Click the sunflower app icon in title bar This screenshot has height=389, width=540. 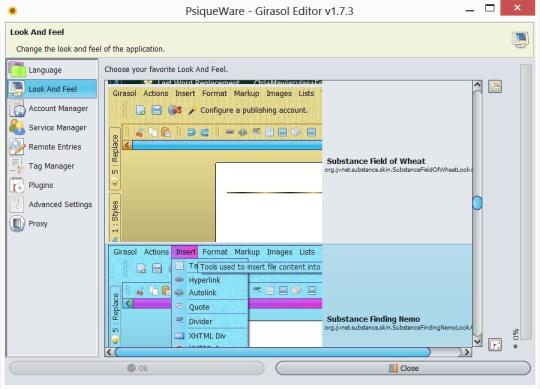pos(13,11)
